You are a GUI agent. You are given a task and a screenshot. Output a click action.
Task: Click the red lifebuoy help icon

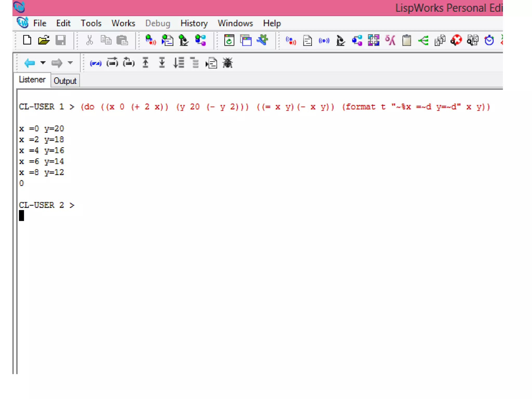tap(456, 40)
